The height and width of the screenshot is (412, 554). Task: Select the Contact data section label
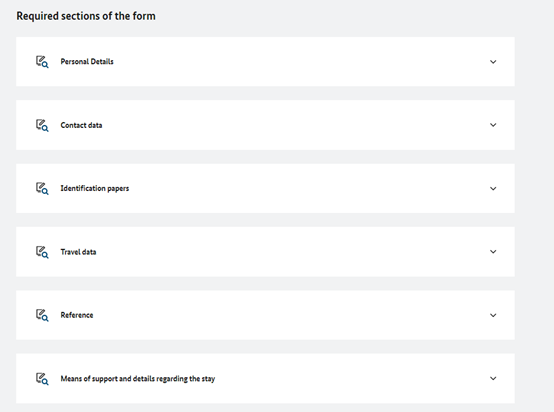81,125
